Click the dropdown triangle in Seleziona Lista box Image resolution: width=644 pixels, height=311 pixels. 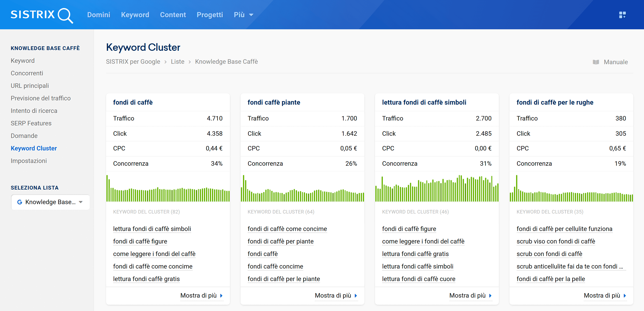click(80, 202)
